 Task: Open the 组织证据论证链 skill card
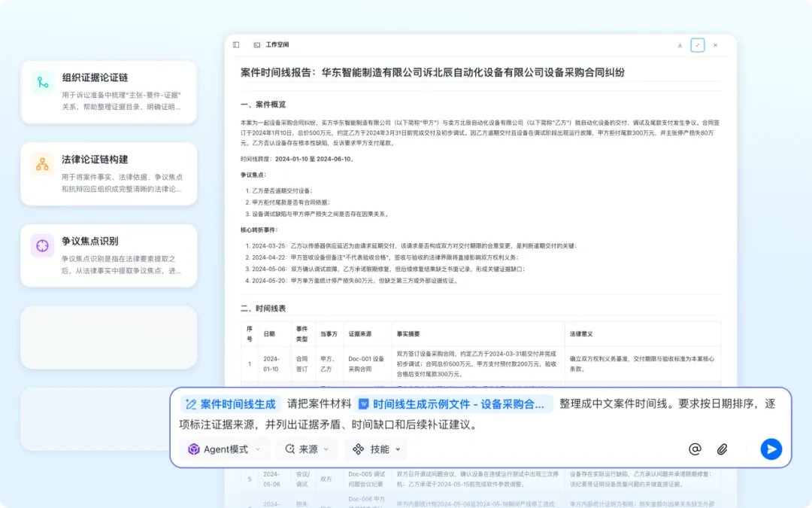[109, 92]
